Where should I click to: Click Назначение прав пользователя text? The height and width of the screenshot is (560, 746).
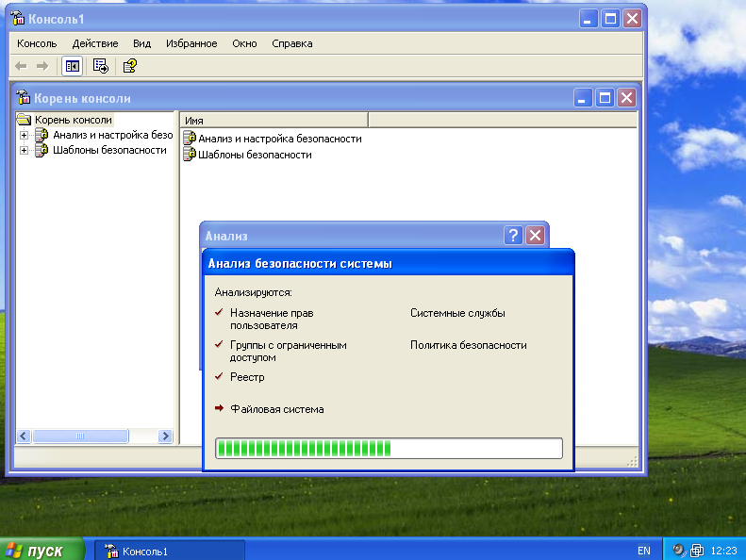(x=272, y=320)
